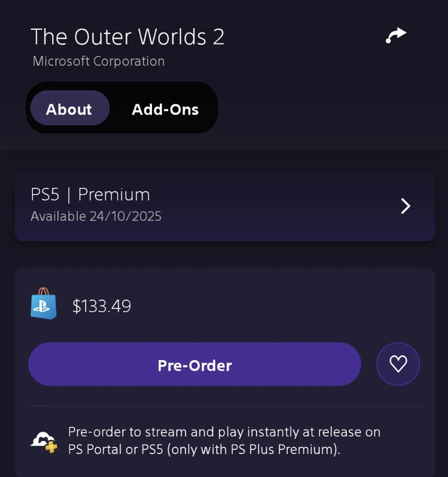
Task: Add game to wishlist with heart icon
Action: coord(398,364)
